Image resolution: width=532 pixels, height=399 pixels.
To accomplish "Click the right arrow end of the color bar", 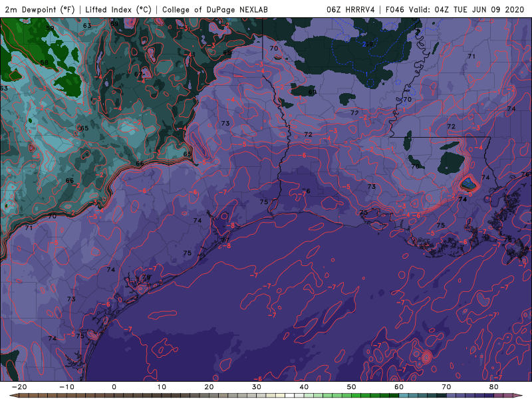I will [x=519, y=396].
